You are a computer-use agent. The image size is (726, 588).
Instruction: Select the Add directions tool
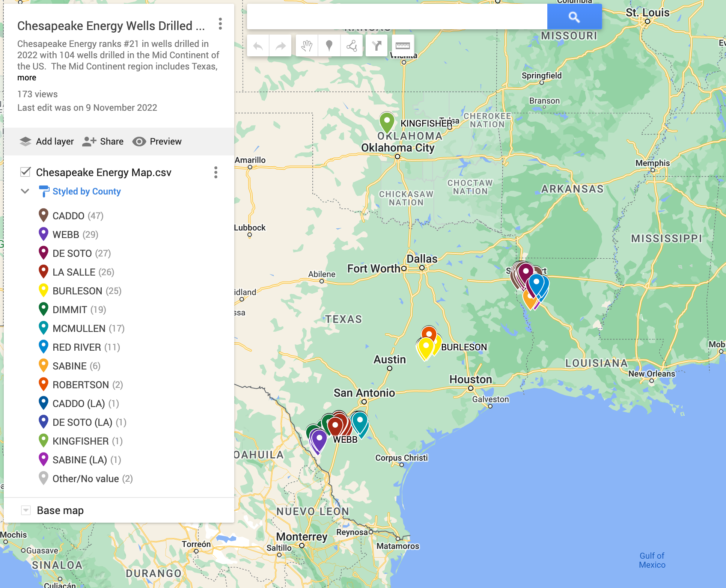pos(376,45)
